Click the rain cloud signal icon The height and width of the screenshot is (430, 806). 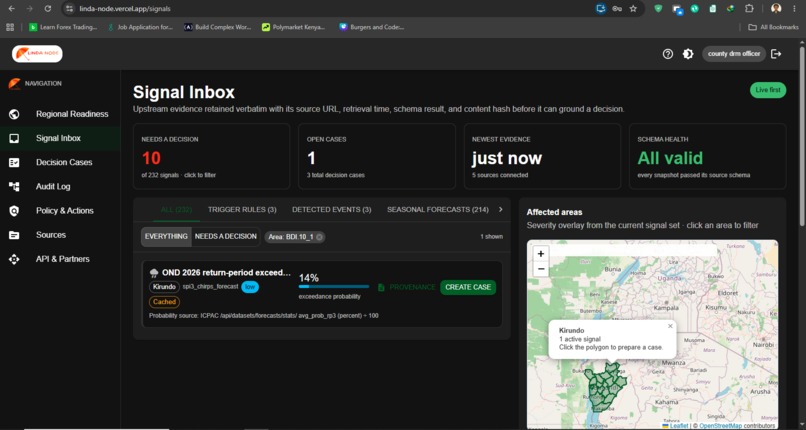coord(154,273)
